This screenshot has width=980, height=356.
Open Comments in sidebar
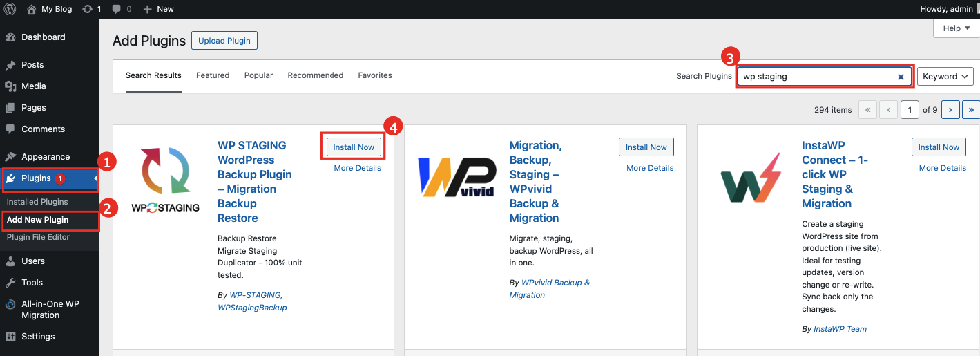tap(43, 129)
